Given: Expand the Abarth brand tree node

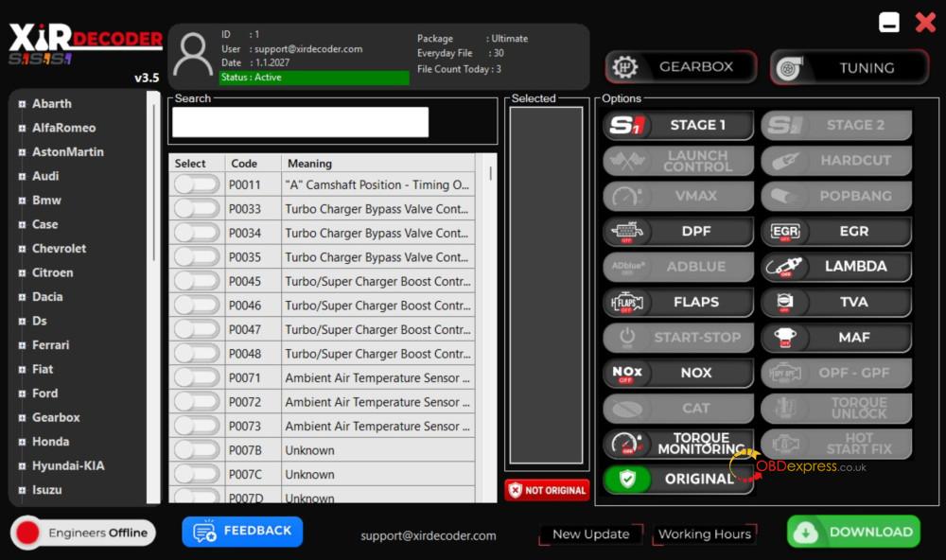Looking at the screenshot, I should pos(23,104).
